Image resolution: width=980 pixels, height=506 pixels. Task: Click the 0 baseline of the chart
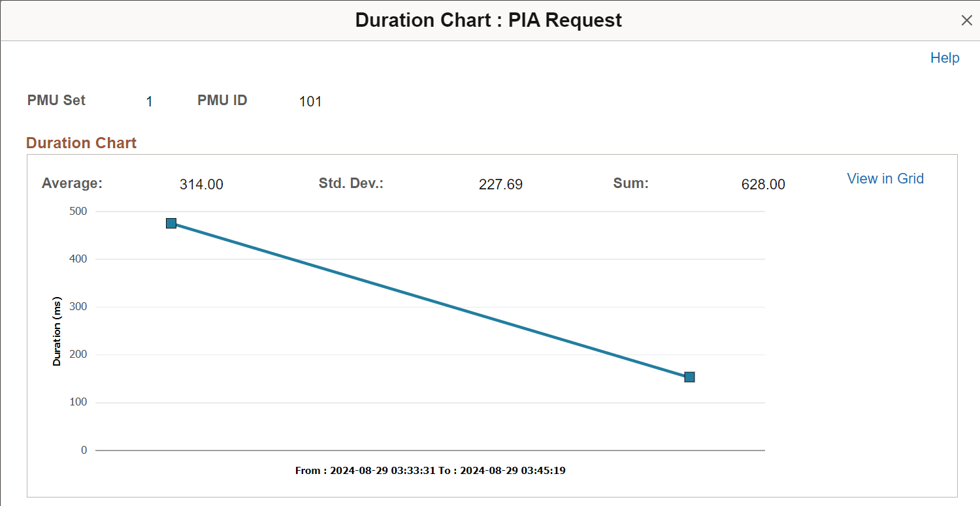84,449
